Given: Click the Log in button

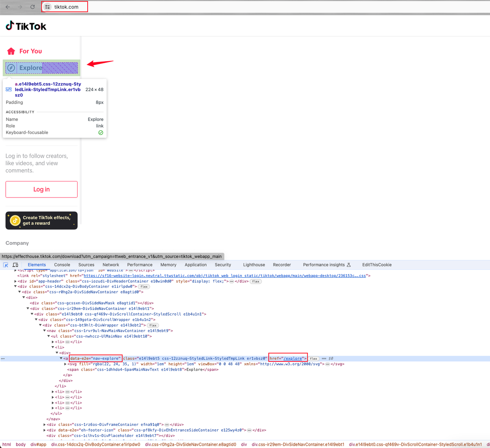Looking at the screenshot, I should pos(41,190).
